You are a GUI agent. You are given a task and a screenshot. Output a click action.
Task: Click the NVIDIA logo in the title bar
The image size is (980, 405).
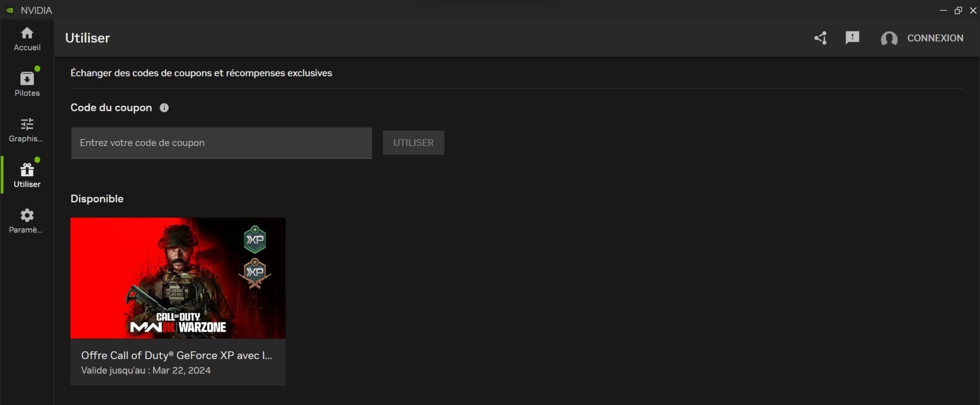tap(10, 10)
